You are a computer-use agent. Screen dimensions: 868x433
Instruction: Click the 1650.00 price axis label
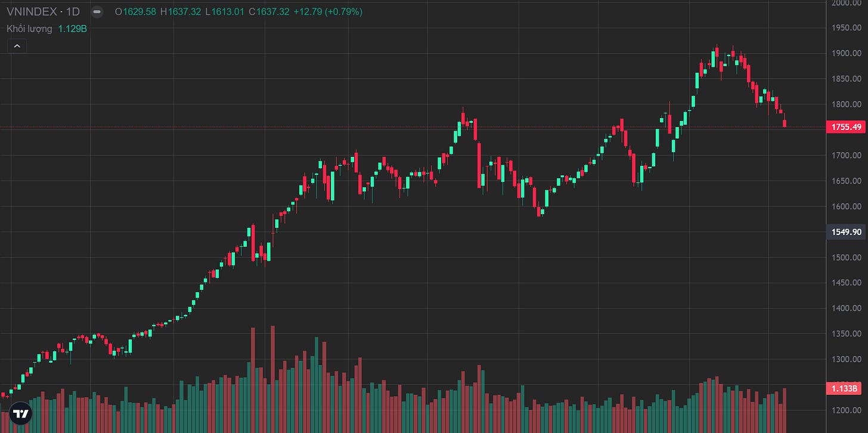(x=848, y=181)
